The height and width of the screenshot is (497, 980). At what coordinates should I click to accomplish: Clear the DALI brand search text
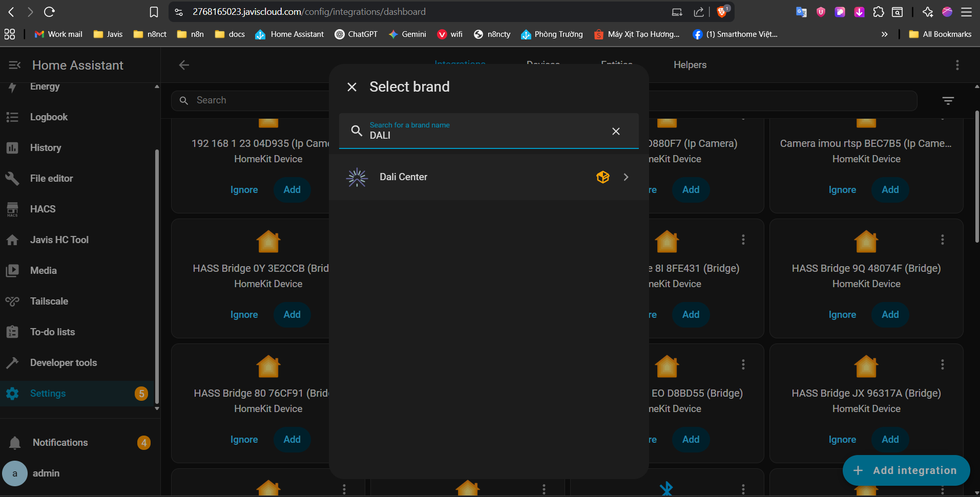(616, 132)
